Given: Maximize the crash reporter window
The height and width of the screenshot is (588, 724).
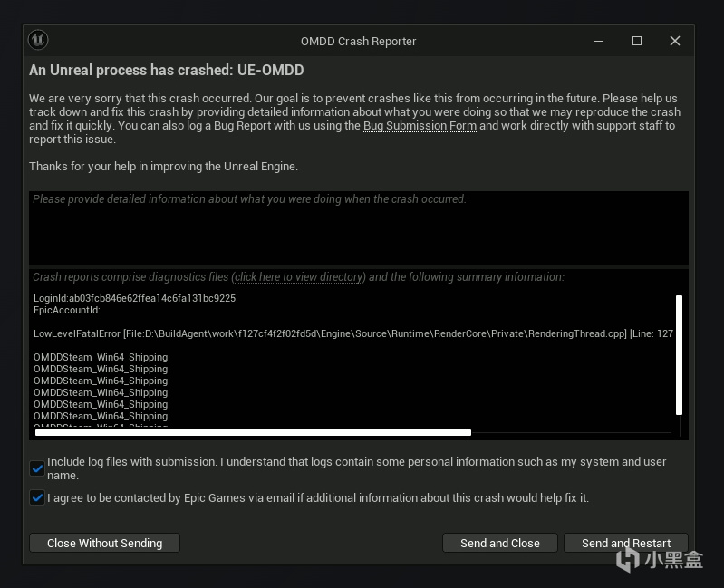Looking at the screenshot, I should 637,41.
